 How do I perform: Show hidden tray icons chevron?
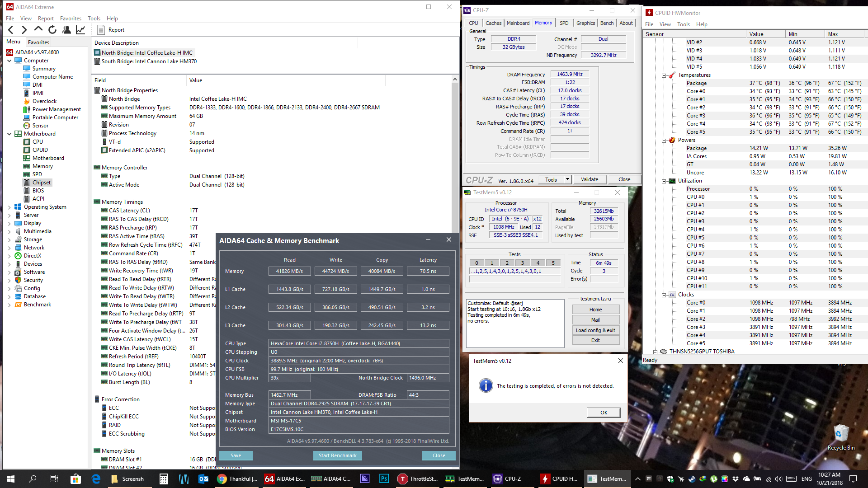point(637,479)
